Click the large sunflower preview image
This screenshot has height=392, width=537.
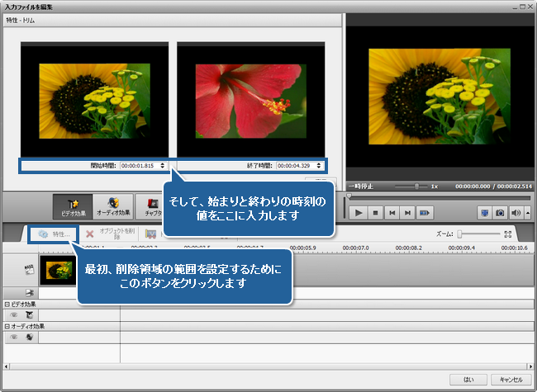pos(440,97)
